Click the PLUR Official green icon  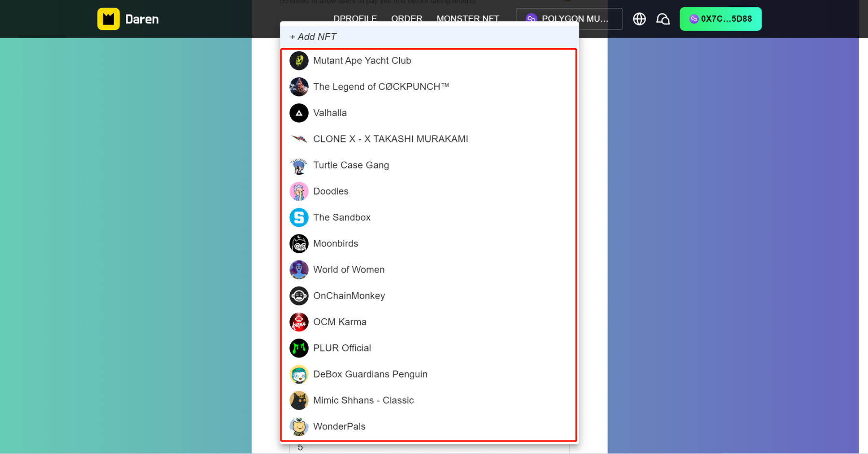(299, 348)
